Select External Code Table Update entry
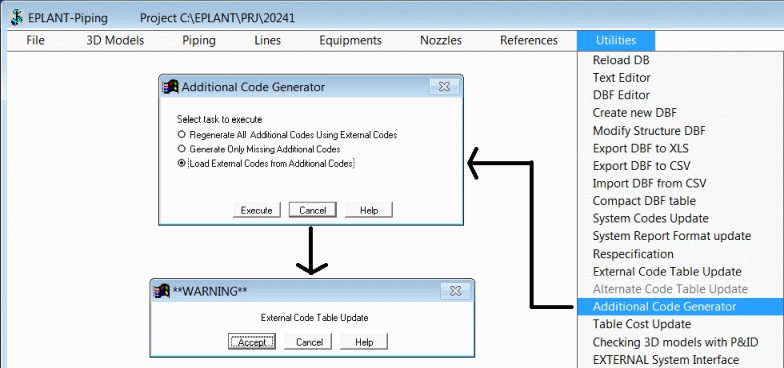 tap(667, 272)
